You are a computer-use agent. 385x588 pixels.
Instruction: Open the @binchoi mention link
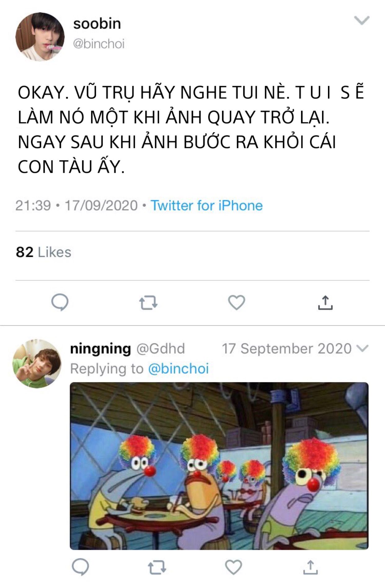tap(178, 369)
